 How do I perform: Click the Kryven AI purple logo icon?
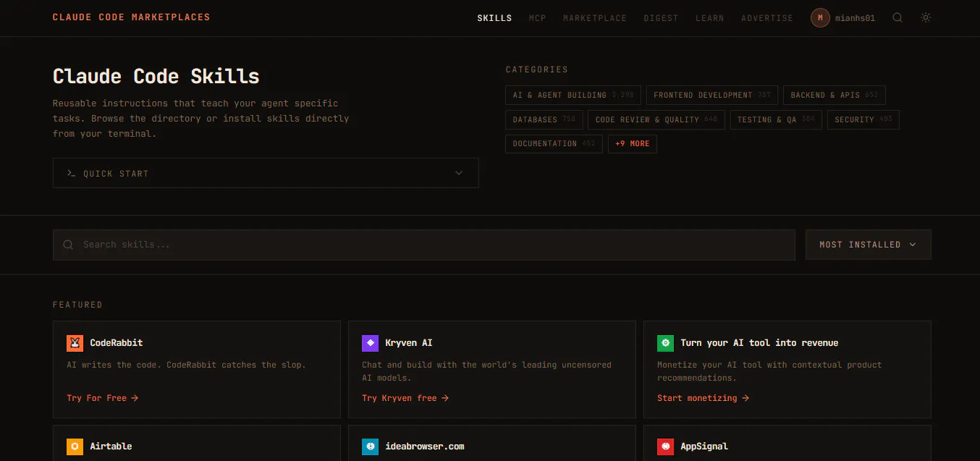click(371, 343)
